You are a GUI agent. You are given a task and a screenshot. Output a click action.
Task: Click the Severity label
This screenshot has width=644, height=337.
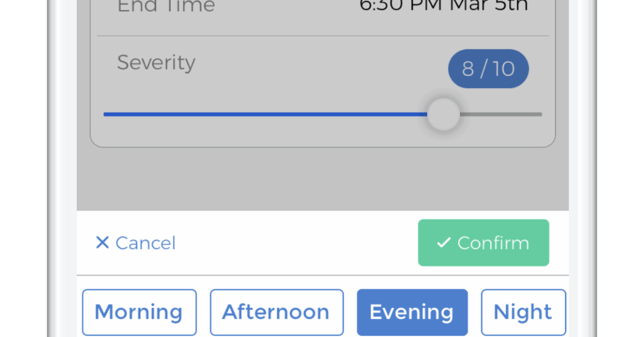click(156, 62)
